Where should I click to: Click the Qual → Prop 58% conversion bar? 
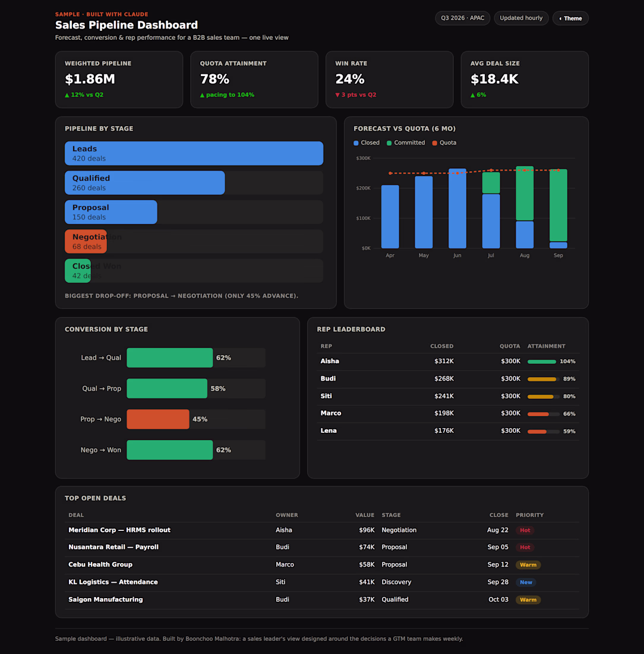tap(167, 389)
